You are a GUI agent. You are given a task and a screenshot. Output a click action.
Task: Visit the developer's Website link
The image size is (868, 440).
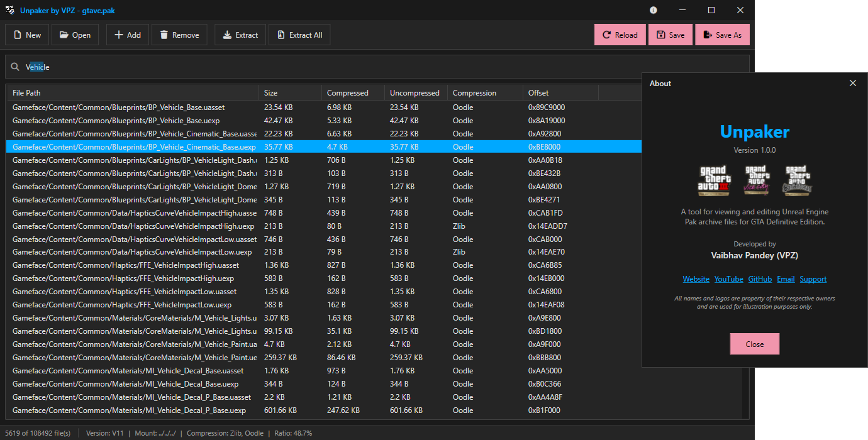(696, 278)
